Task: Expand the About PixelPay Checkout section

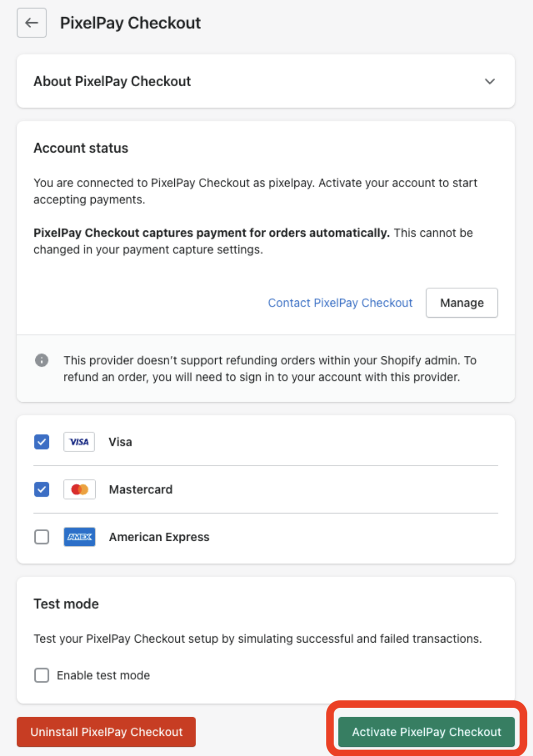Action: tap(490, 81)
